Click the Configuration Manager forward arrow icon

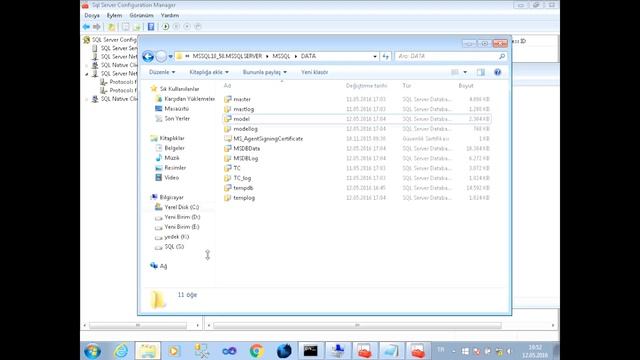96,27
